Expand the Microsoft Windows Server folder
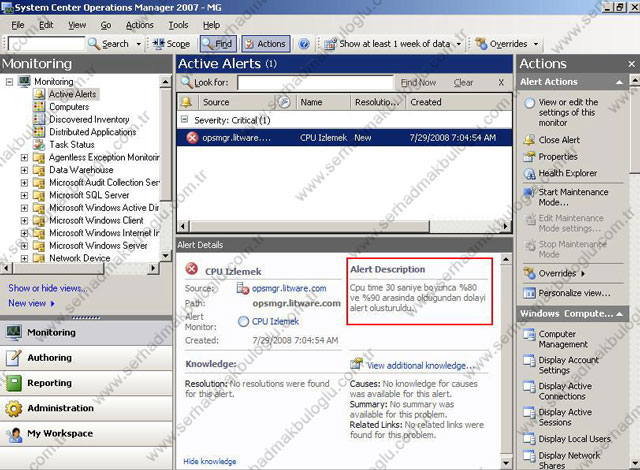The image size is (640, 470). 24,246
